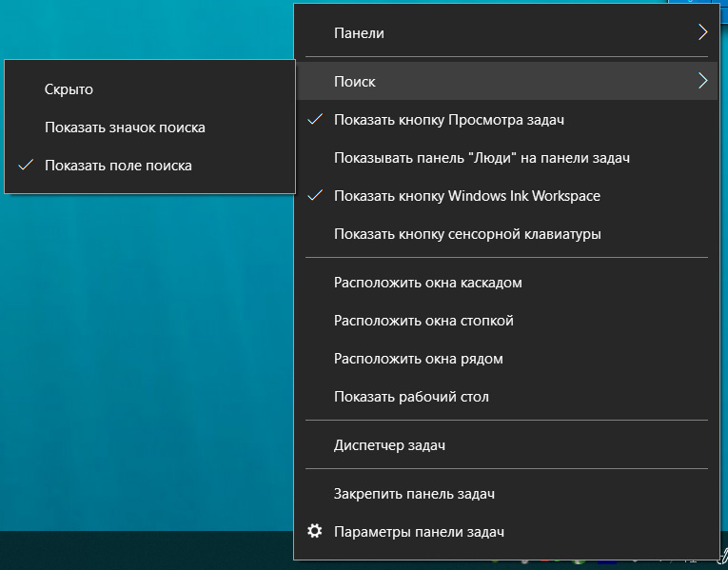
Task: Open "Диспетчер задач" from the menu
Action: click(x=389, y=445)
